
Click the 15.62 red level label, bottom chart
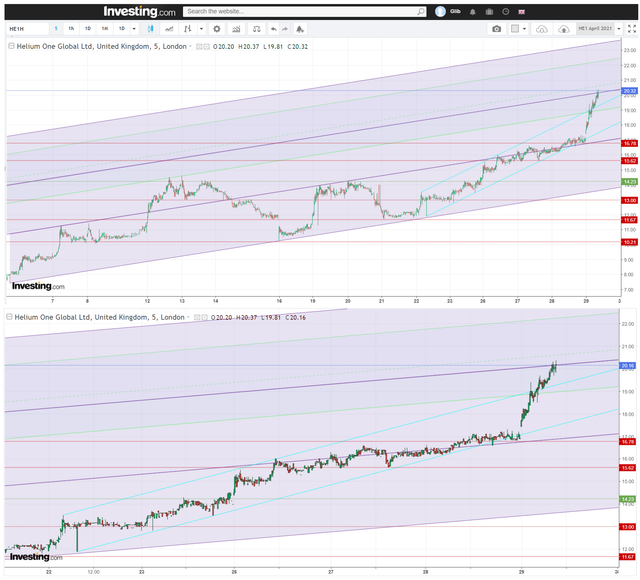(x=628, y=468)
